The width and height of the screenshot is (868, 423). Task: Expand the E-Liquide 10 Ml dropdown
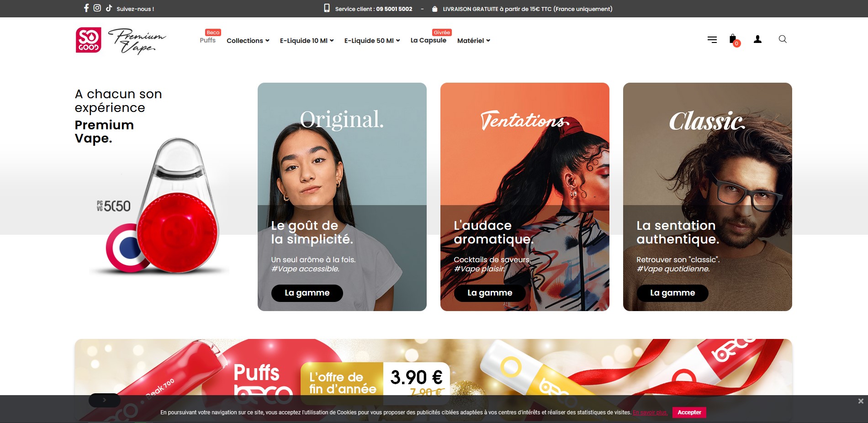(x=307, y=41)
